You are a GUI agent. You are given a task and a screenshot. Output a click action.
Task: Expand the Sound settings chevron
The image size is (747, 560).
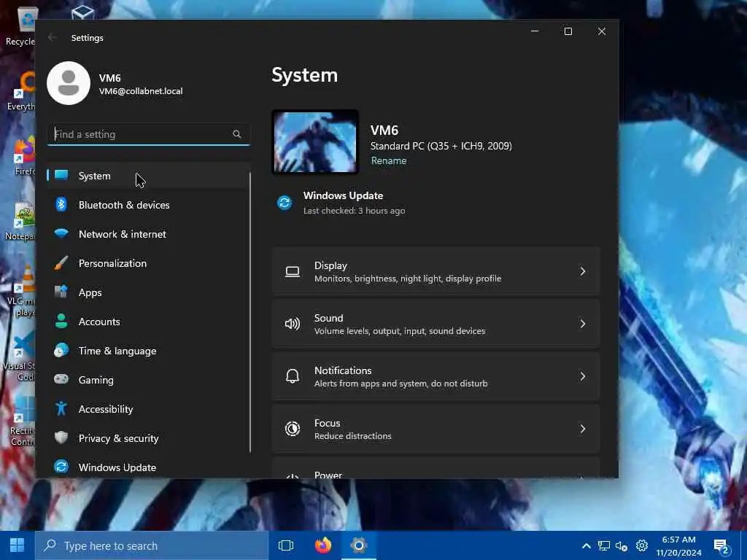[x=583, y=324]
